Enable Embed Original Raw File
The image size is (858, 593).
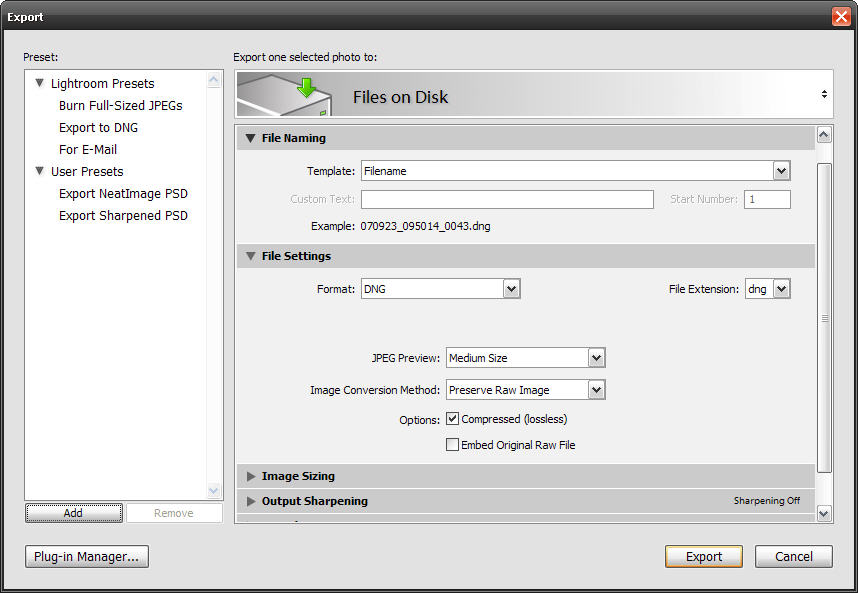point(452,445)
